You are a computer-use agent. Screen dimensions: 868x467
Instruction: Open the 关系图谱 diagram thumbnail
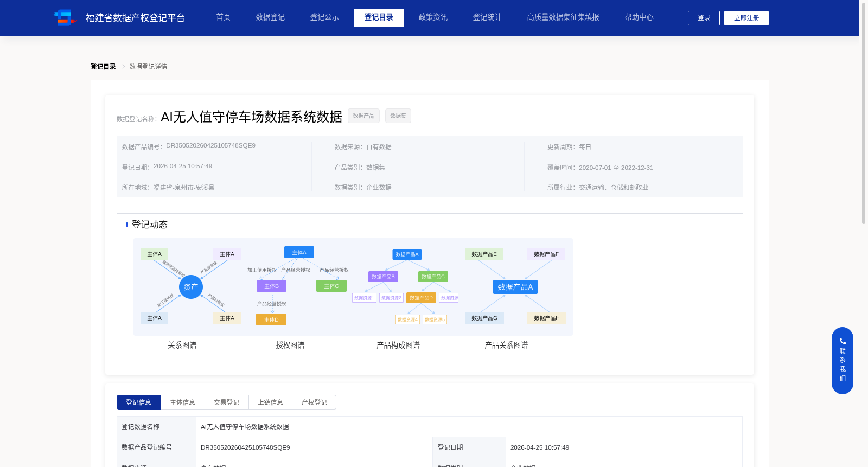(190, 286)
